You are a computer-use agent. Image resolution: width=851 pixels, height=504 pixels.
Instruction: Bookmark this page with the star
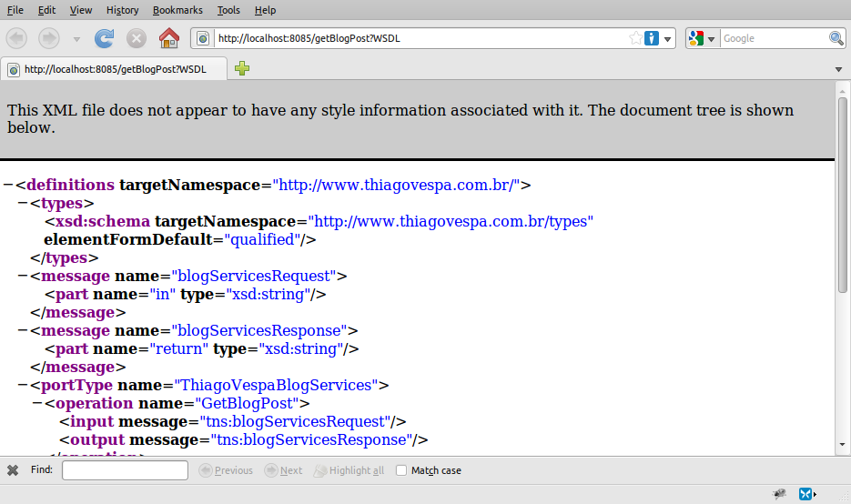(x=635, y=38)
